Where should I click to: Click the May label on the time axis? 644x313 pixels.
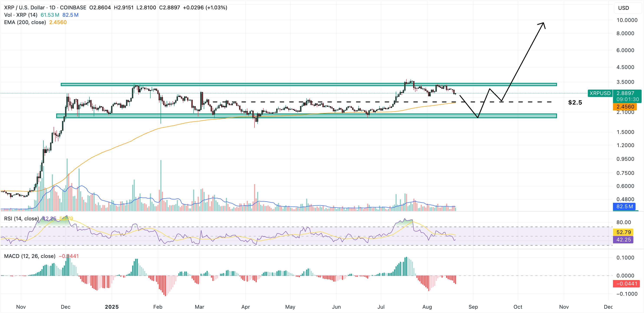[x=290, y=307]
